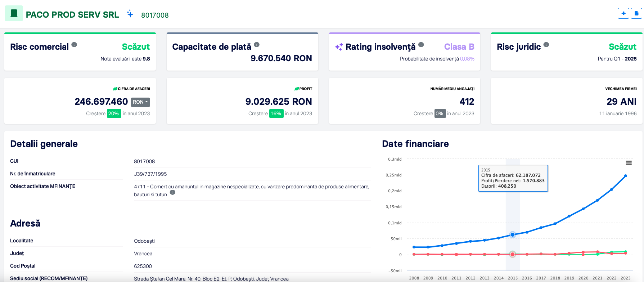Click the 0,08% insolvency probability value
644x282 pixels.
(467, 59)
